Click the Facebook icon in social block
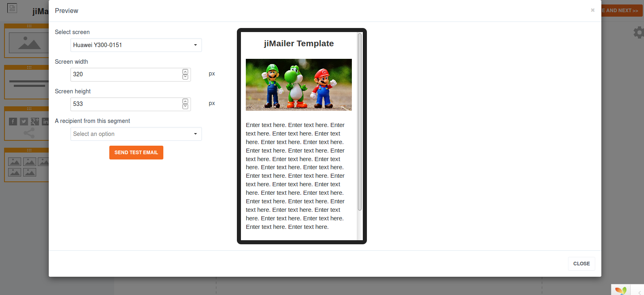 coord(13,121)
